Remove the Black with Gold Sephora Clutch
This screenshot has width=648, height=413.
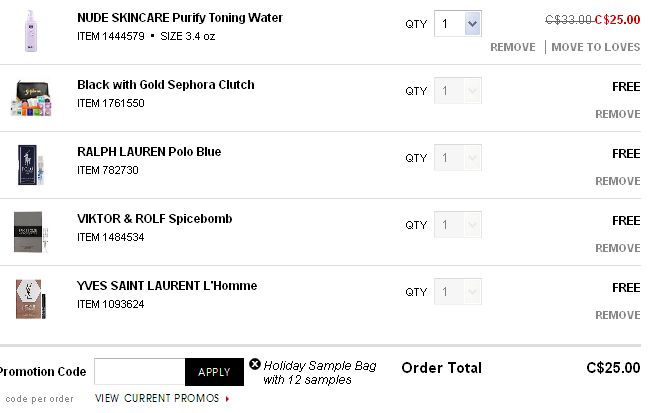click(618, 114)
